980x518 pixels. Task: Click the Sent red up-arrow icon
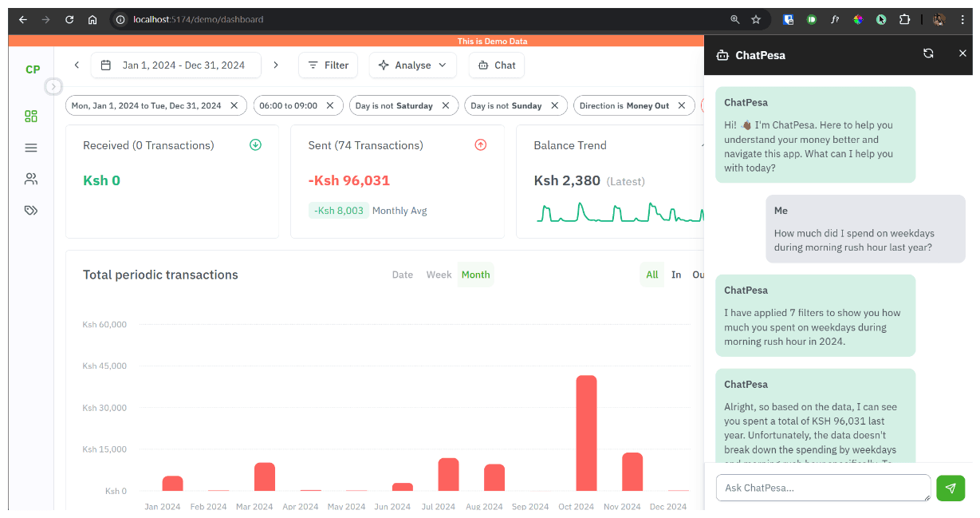pyautogui.click(x=481, y=144)
